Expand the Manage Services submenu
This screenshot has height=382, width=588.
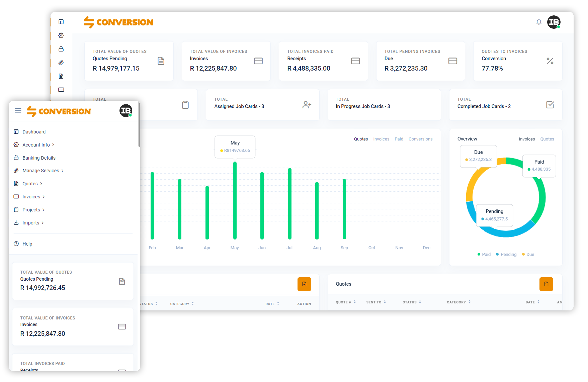43,171
